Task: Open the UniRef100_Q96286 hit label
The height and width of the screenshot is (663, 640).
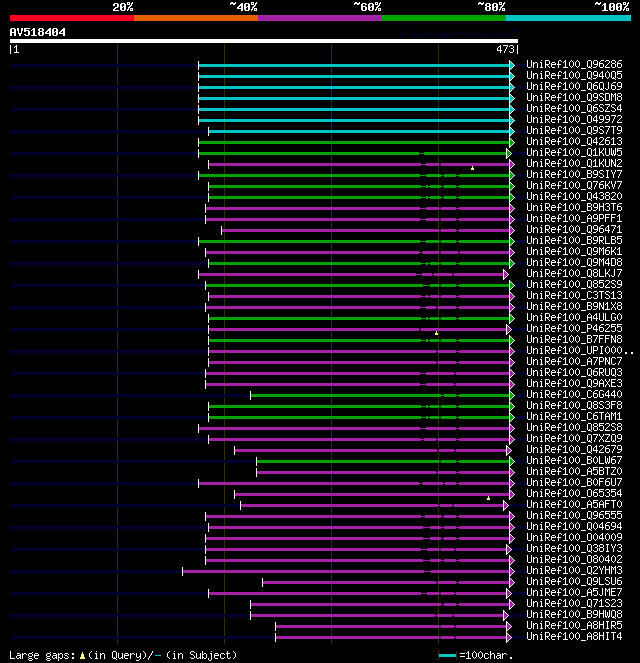Action: pyautogui.click(x=574, y=64)
